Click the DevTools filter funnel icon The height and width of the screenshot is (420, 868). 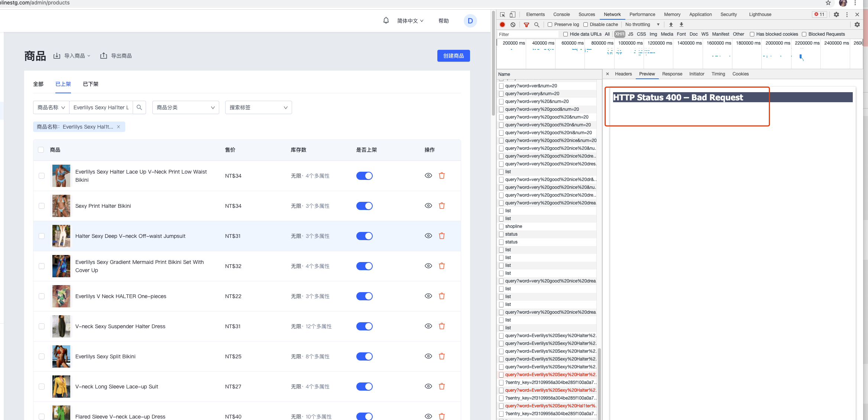click(x=526, y=25)
